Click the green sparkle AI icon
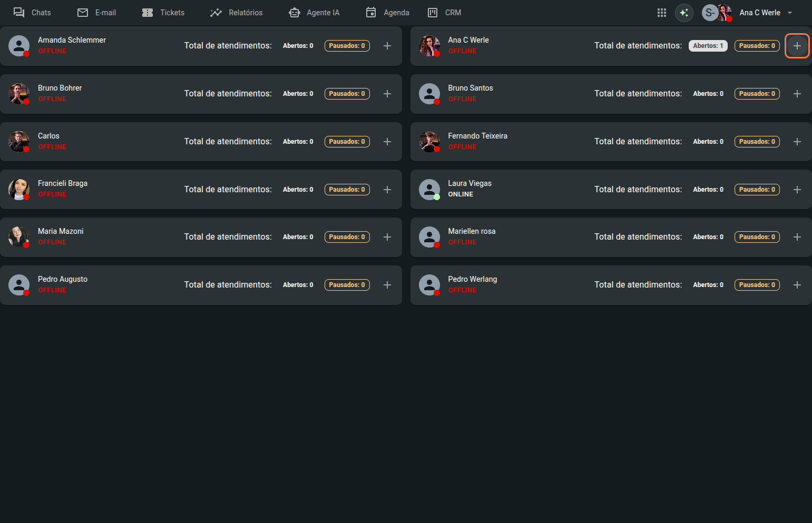This screenshot has height=523, width=812. click(684, 13)
